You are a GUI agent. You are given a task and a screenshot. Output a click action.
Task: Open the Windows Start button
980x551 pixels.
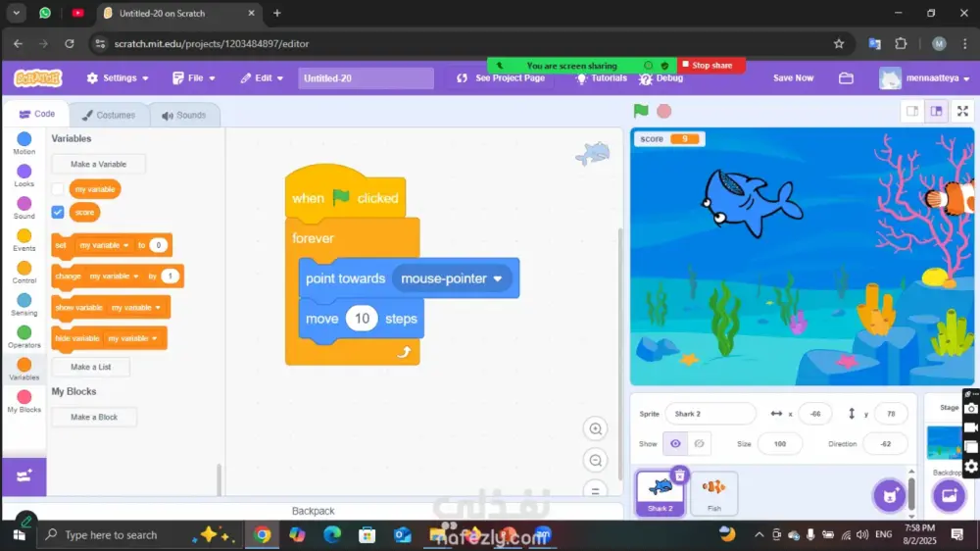[x=19, y=535]
